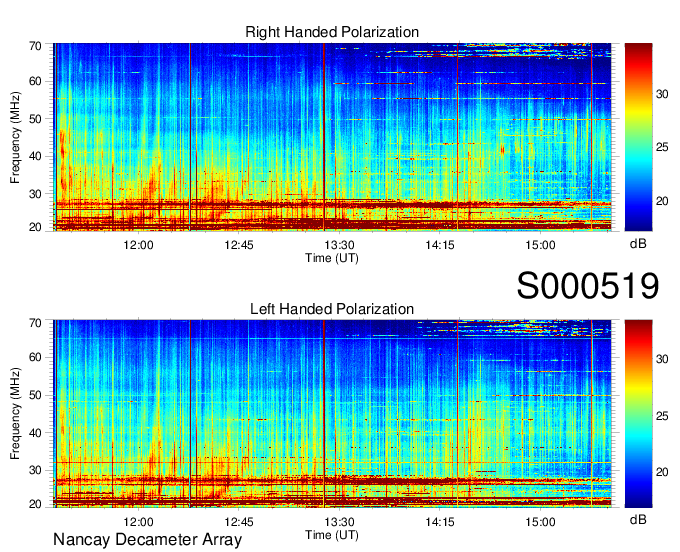Click inside the Left Handed Polarization spectrogram
Image resolution: width=680 pixels, height=552 pixels.
coord(332,414)
